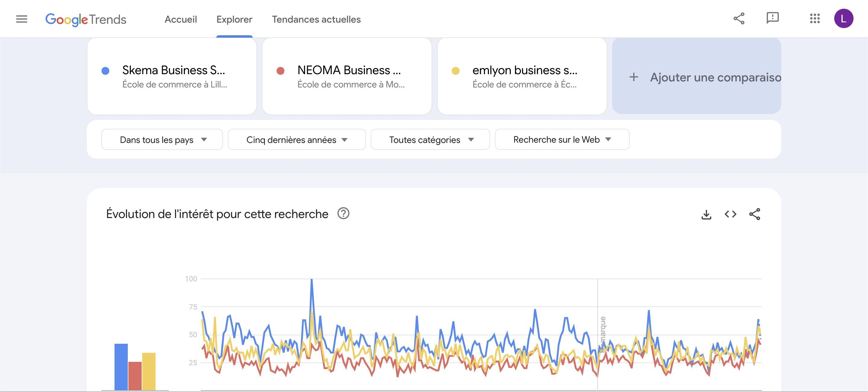Click the École de commerce à Lill... subtitle
Image resolution: width=868 pixels, height=392 pixels.
[175, 84]
